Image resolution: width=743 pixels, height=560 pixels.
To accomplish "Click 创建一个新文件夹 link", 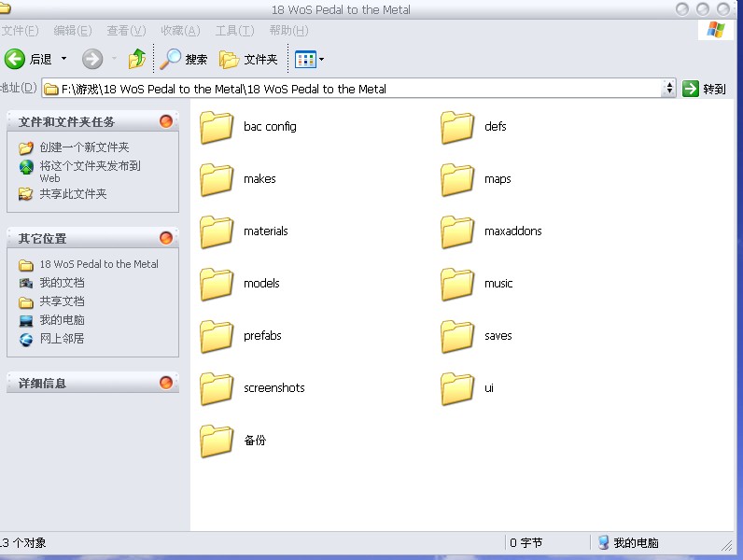I will (84, 147).
